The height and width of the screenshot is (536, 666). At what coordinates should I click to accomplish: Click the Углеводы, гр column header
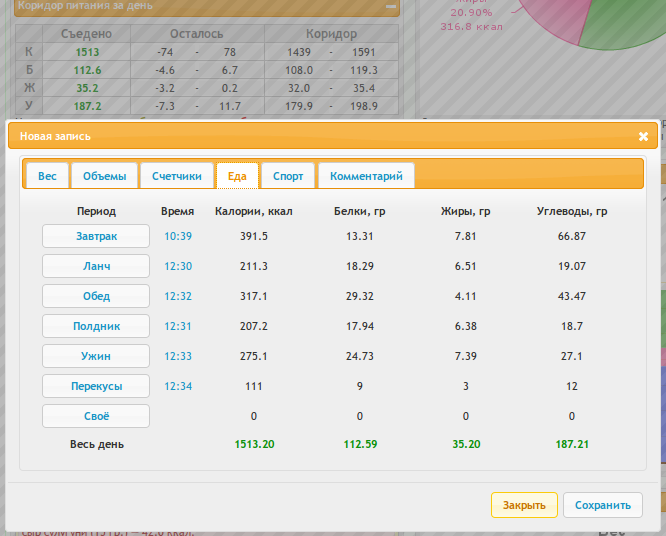(572, 211)
